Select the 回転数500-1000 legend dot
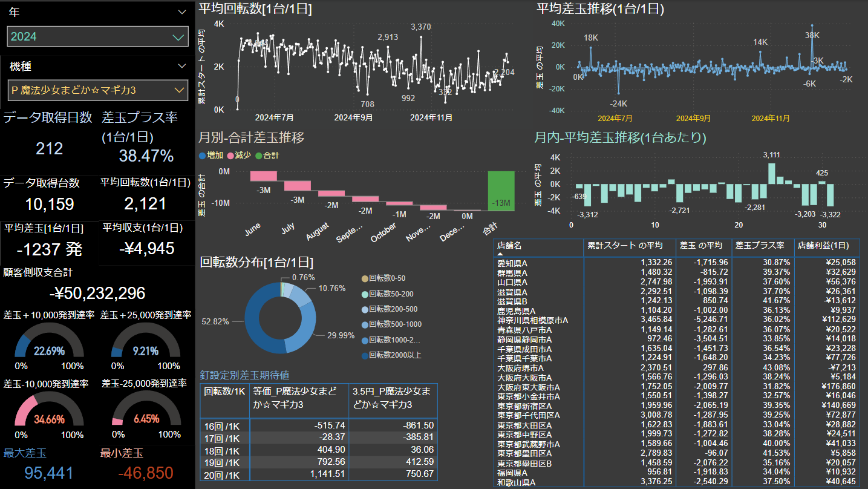Screen dimensions: 868x489 (x=364, y=324)
